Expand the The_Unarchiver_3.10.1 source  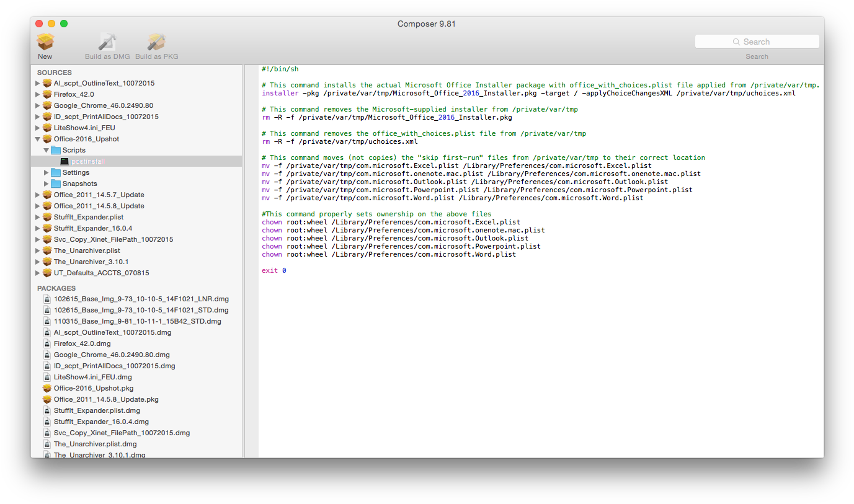pyautogui.click(x=37, y=261)
